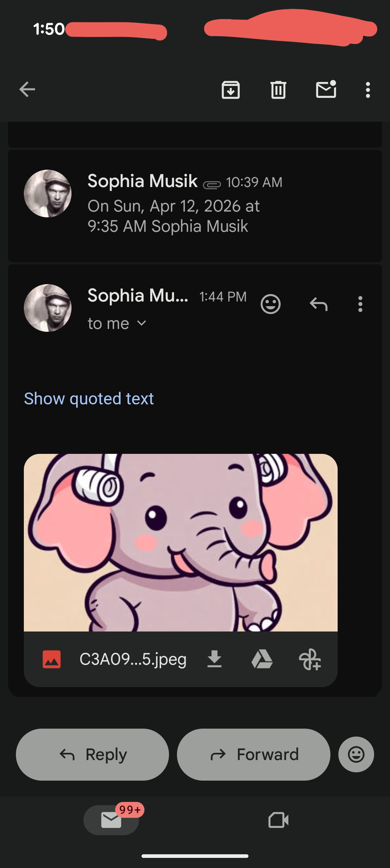Open emoji reaction picker beside Forward
The height and width of the screenshot is (868, 390).
tap(356, 754)
